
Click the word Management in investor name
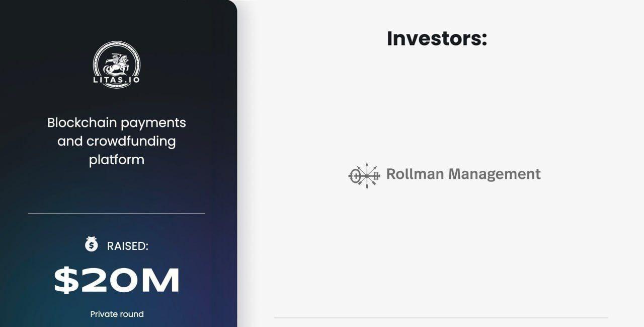click(494, 174)
